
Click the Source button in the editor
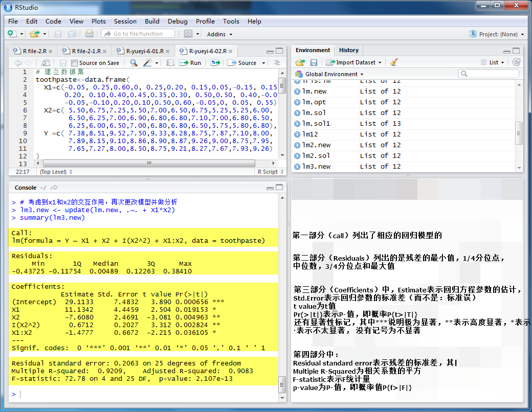(x=242, y=63)
